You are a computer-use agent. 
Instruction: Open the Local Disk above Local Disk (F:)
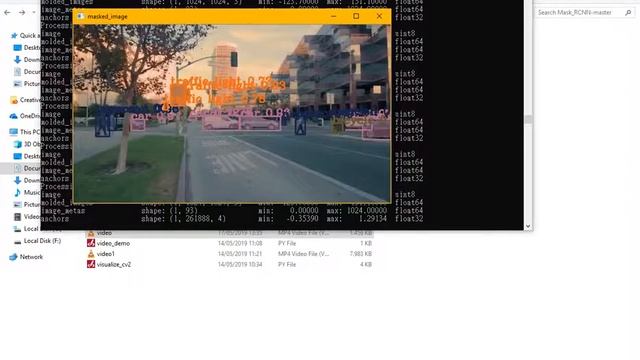tap(27, 229)
